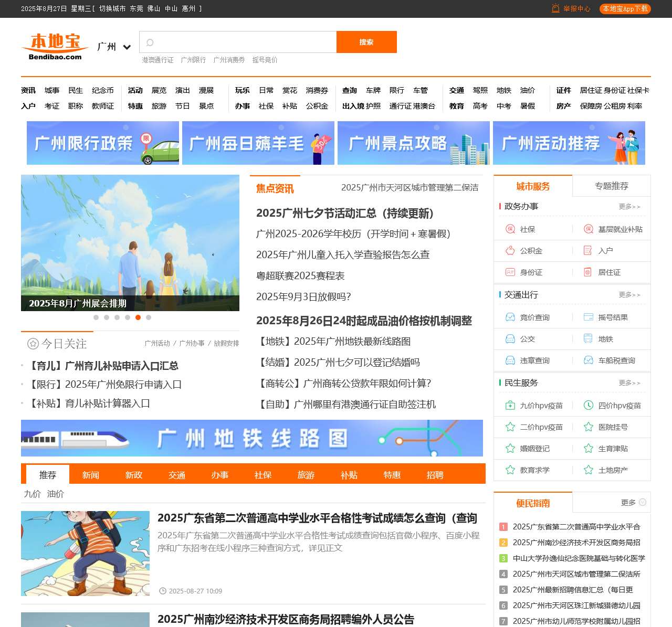Select the 交通 tab in orange bar
This screenshot has height=627, width=672.
(177, 475)
